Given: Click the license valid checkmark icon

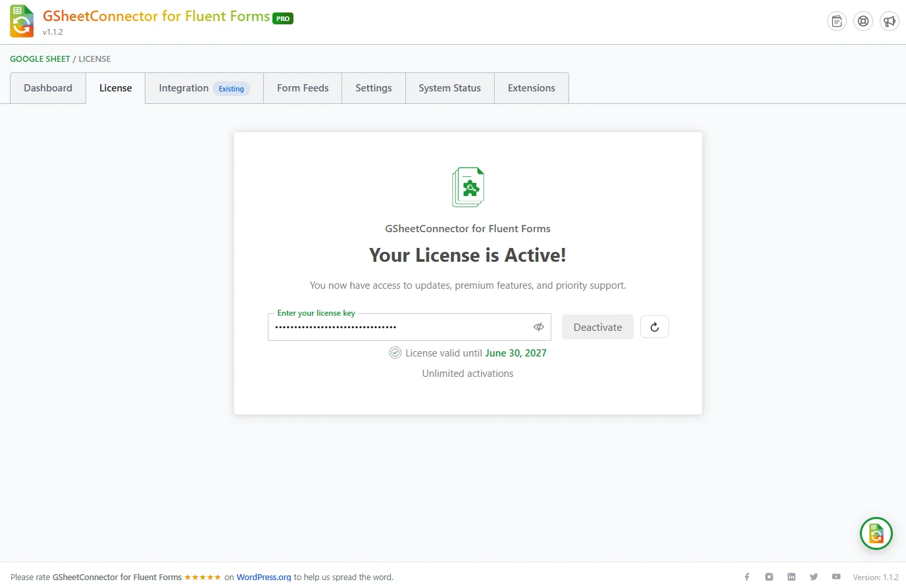Looking at the screenshot, I should 395,353.
